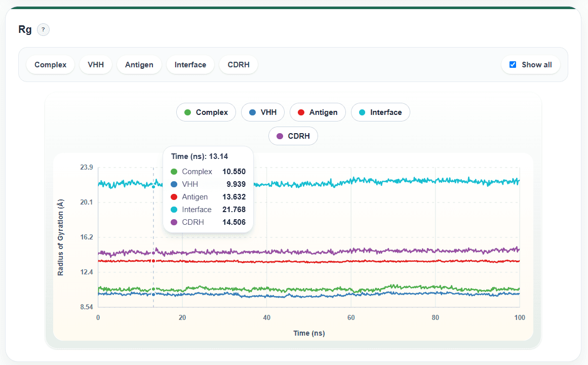The width and height of the screenshot is (588, 365).
Task: Click the cyan Interface point on hover line
Action: pos(153,187)
